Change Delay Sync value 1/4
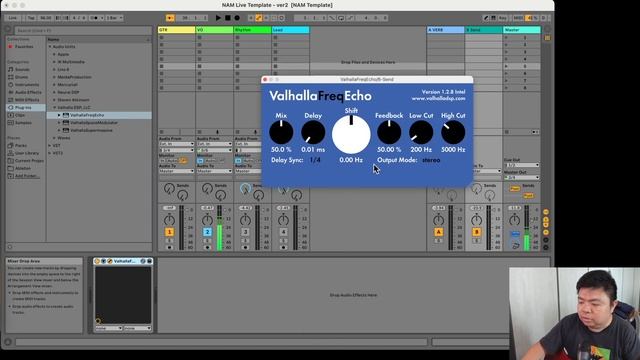This screenshot has width=640, height=360. click(315, 160)
